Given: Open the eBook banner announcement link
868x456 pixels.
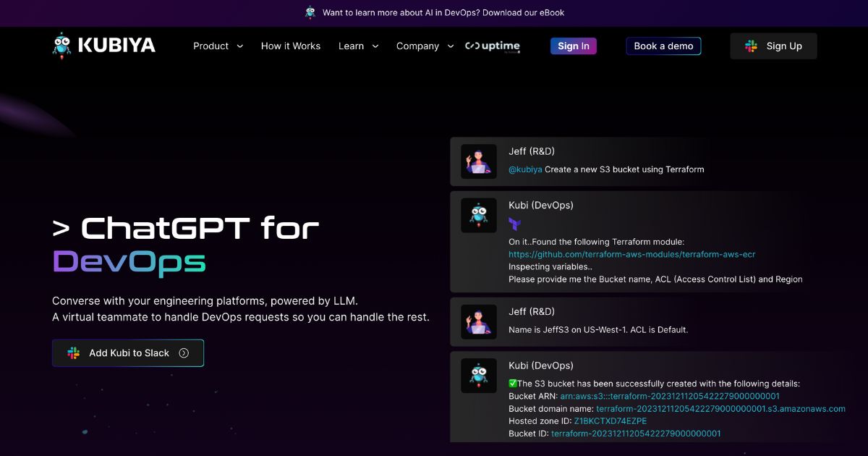Looking at the screenshot, I should 443,12.
